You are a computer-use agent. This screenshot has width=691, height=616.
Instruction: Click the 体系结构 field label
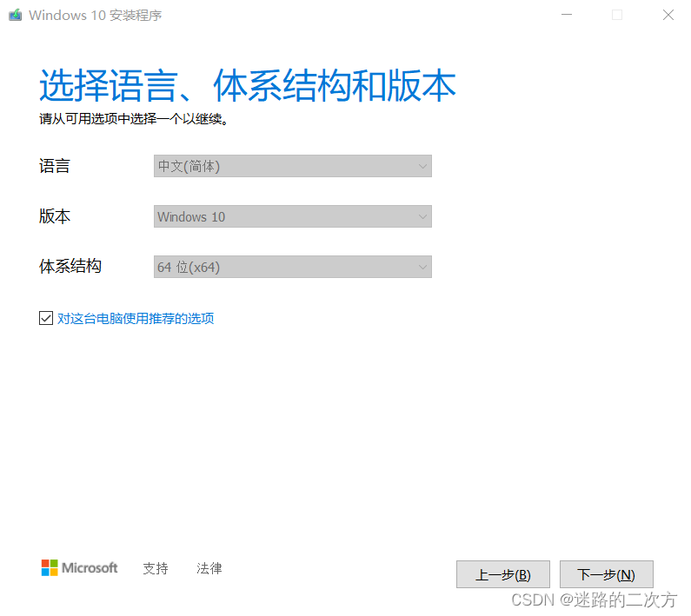[70, 266]
